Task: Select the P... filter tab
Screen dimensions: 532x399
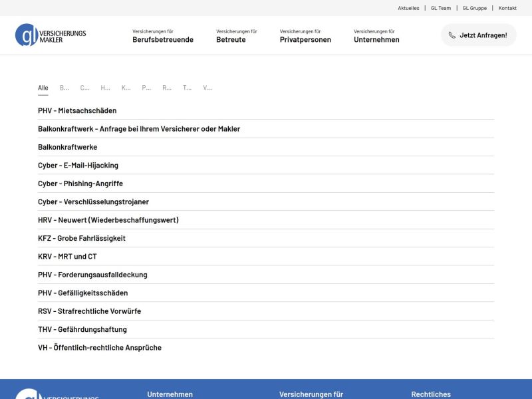Action: (146, 88)
